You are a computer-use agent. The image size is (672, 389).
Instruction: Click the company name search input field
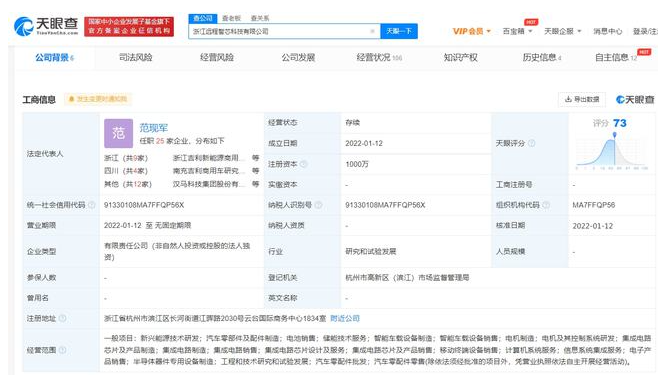pos(279,31)
